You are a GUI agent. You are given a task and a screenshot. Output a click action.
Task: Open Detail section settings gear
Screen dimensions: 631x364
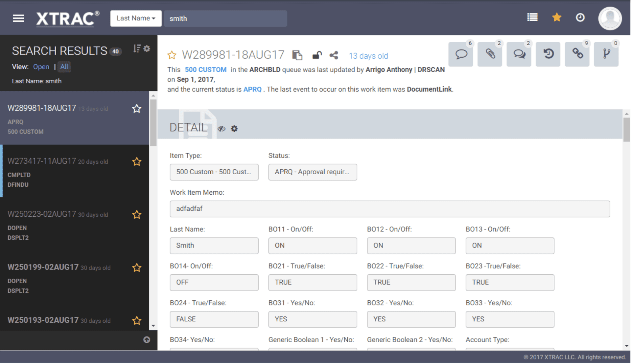point(234,129)
